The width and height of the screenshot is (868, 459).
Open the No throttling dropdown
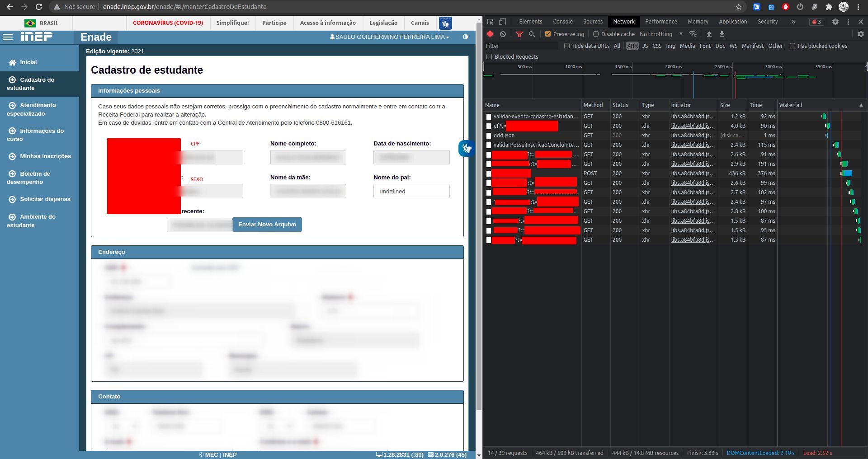pos(661,34)
